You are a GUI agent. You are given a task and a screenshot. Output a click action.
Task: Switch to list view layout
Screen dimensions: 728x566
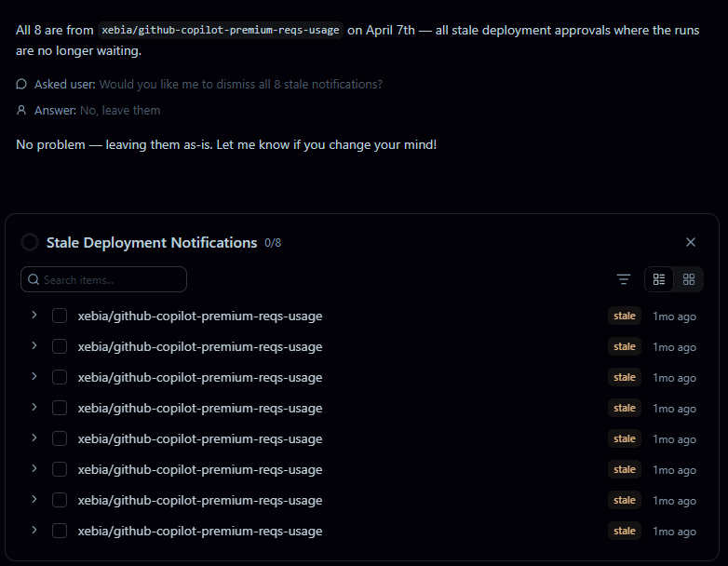coord(659,279)
